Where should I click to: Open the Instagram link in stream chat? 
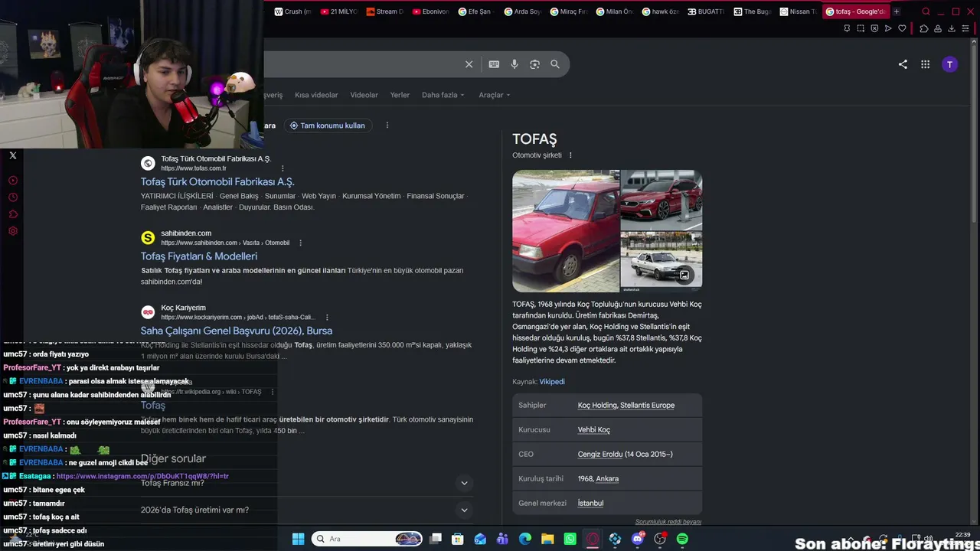(x=142, y=476)
